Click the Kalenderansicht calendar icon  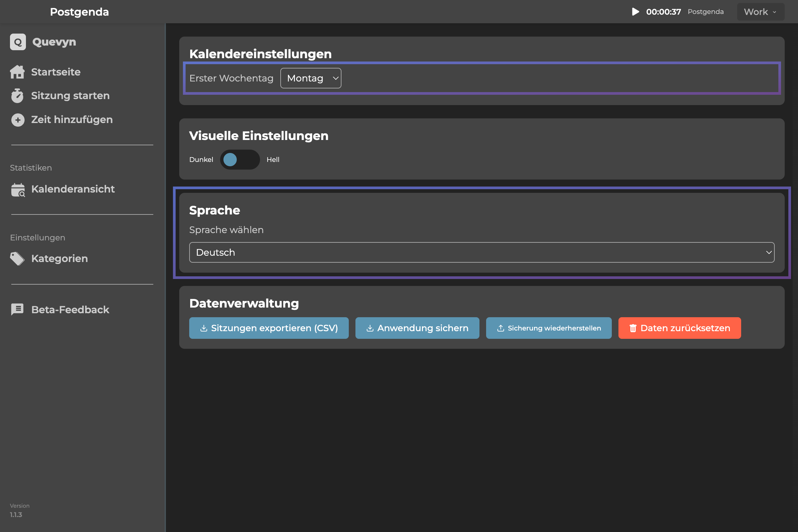(x=18, y=190)
